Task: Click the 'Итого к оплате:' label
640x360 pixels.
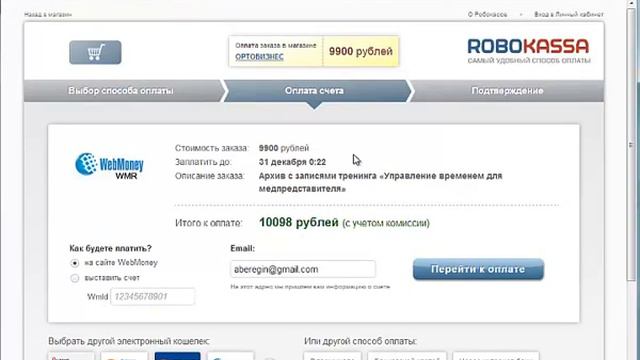Action: pos(209,223)
